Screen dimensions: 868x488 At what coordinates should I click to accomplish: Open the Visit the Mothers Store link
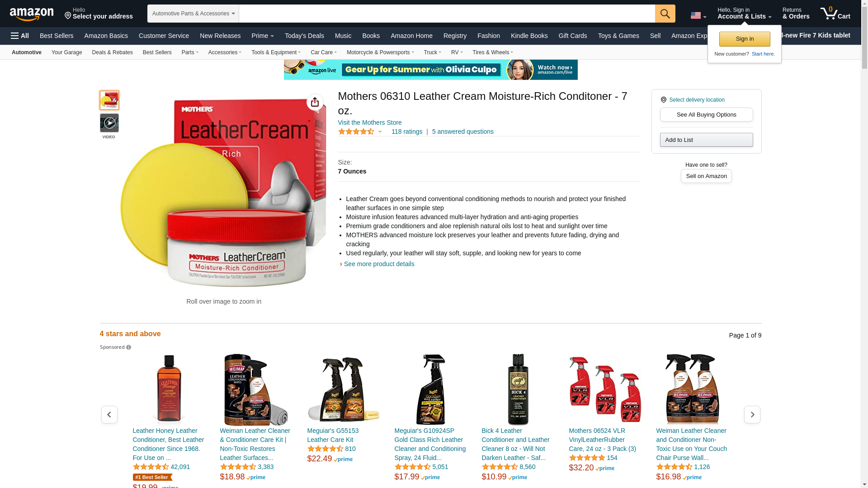tap(370, 122)
